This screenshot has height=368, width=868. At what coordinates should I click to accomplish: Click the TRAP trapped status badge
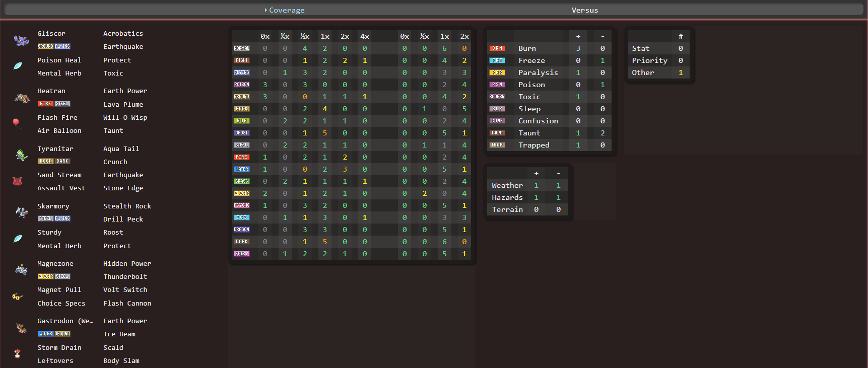click(x=497, y=145)
